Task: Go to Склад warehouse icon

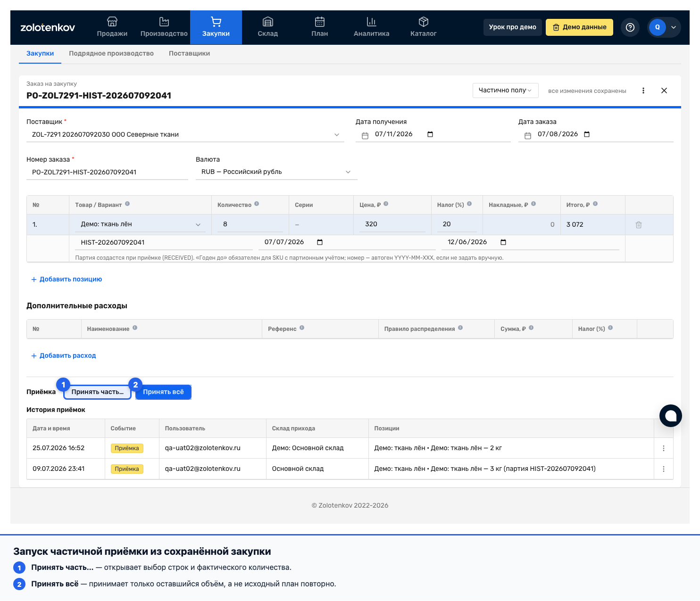Action: tap(268, 22)
